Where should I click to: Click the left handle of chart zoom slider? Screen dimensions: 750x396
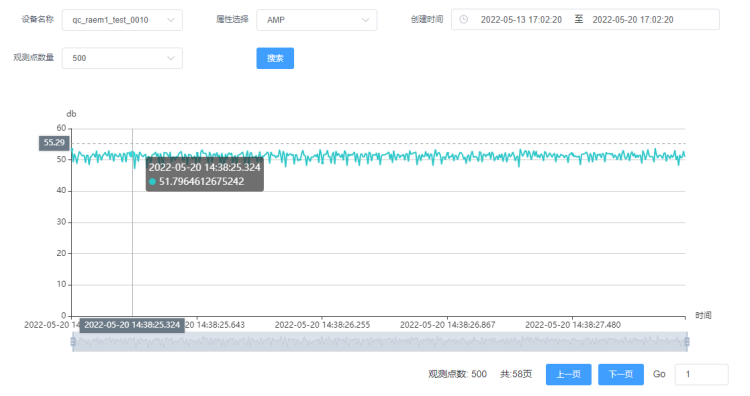[73, 341]
